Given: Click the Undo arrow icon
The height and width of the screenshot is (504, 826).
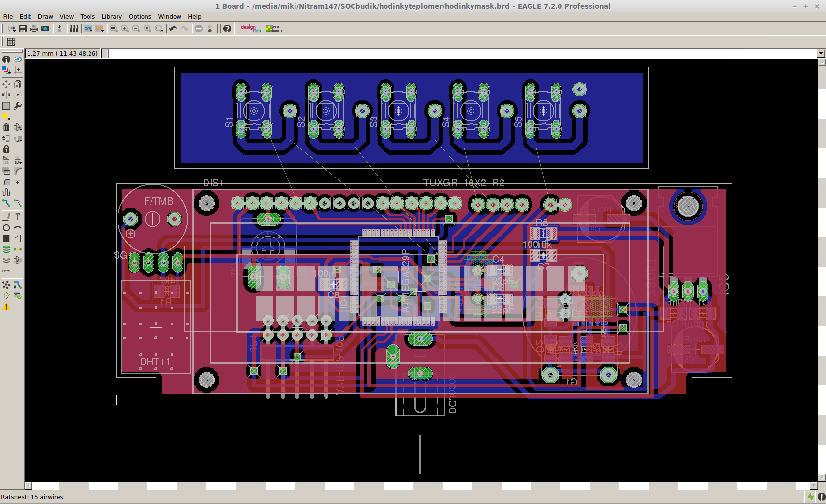Looking at the screenshot, I should click(173, 29).
